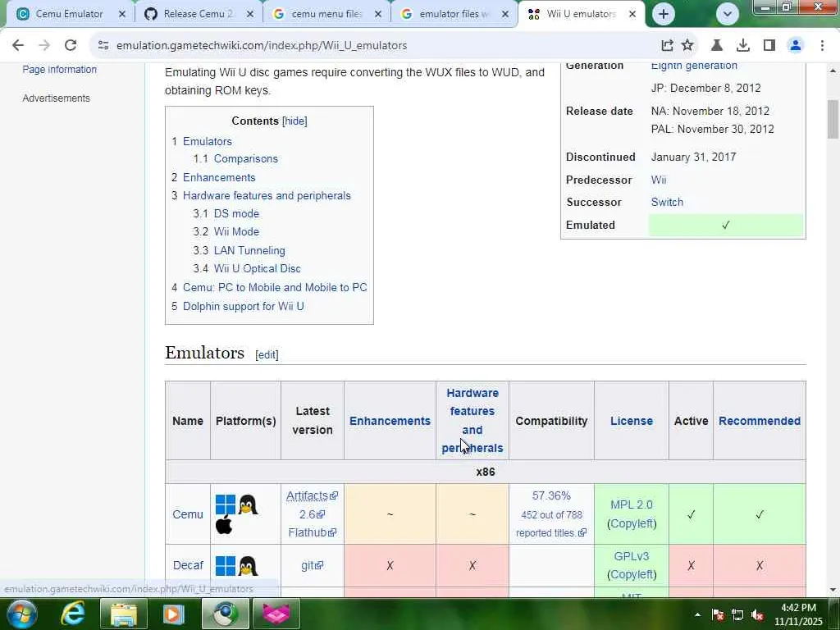The height and width of the screenshot is (630, 840).
Task: Open the Decaf emulator name link
Action: (188, 566)
